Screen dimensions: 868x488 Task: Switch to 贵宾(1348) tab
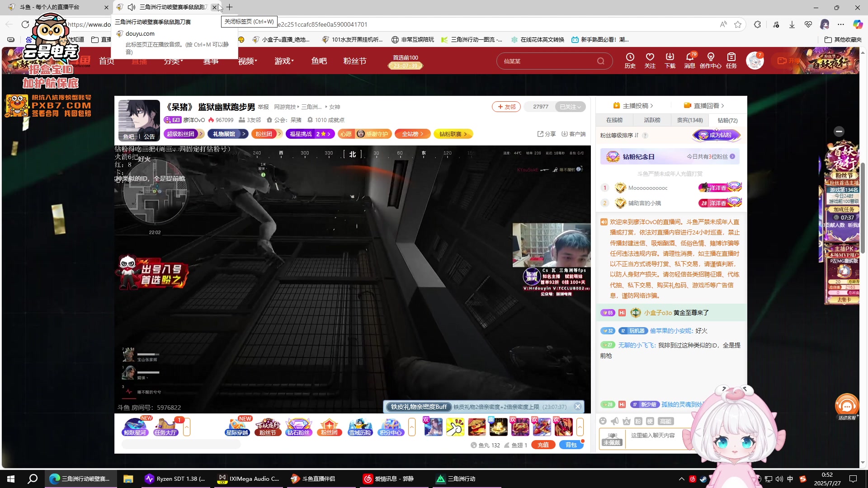click(x=690, y=120)
